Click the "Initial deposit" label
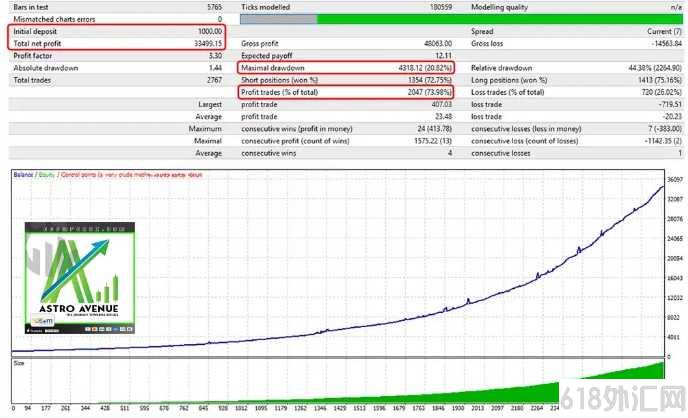The width and height of the screenshot is (688, 418). pos(35,32)
